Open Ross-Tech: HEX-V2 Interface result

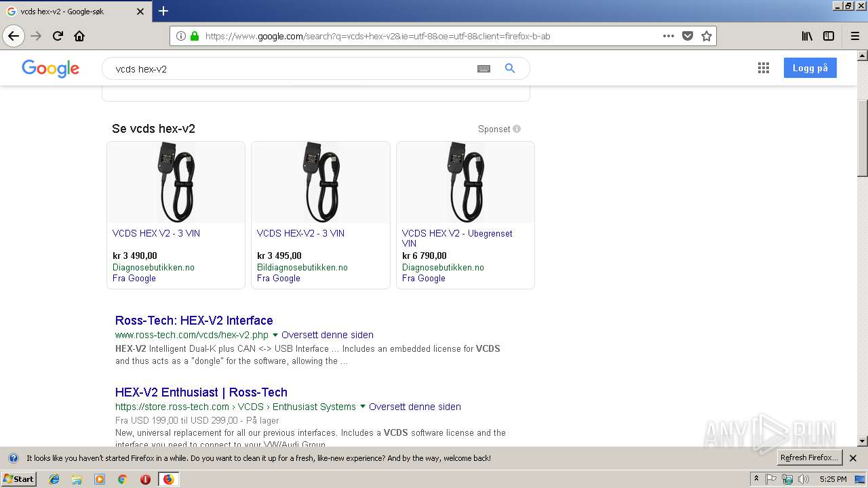tap(194, 321)
